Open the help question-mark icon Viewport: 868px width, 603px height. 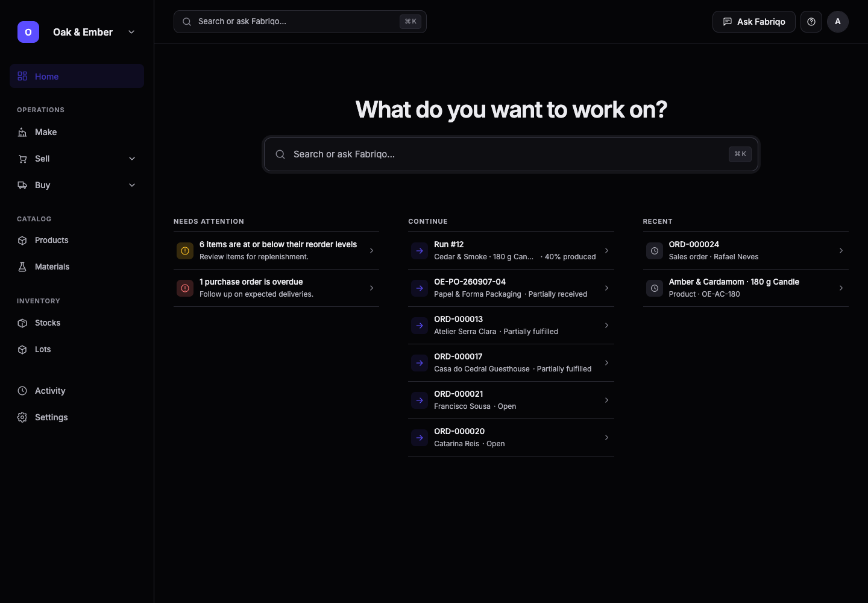click(x=811, y=22)
